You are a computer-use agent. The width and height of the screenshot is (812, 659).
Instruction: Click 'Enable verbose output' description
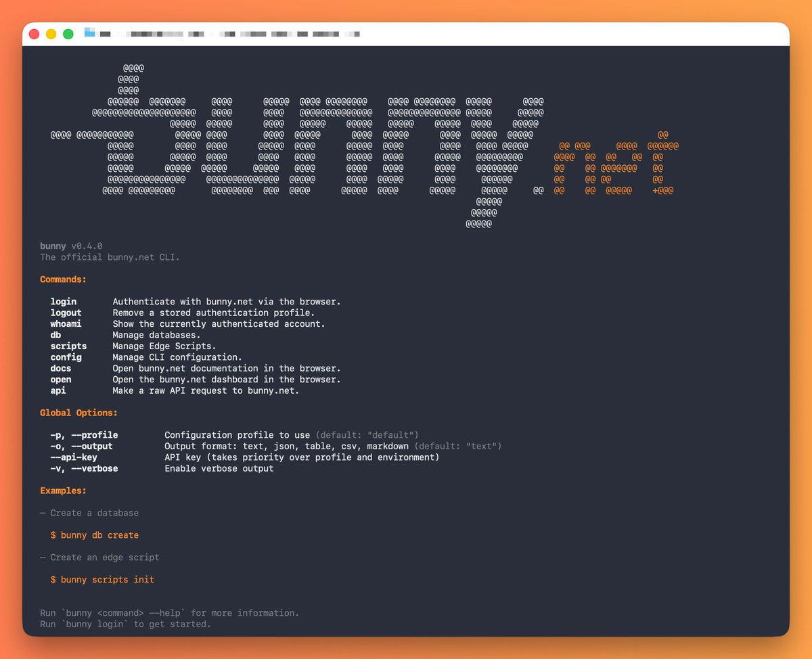(219, 468)
